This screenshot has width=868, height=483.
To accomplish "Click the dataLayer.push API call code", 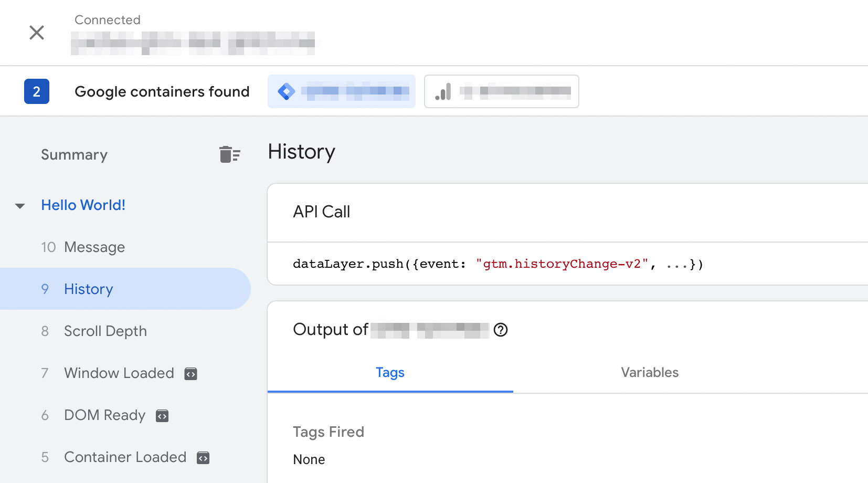I will (x=497, y=264).
